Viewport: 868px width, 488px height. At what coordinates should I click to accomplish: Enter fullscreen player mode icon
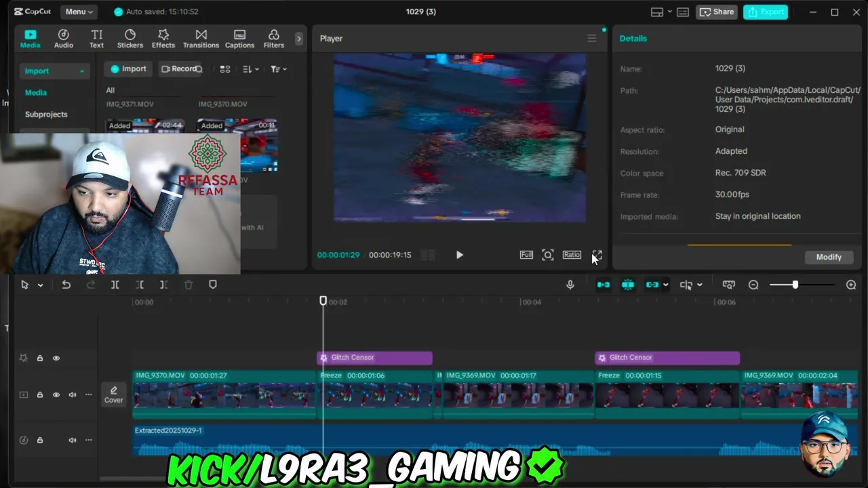pyautogui.click(x=597, y=255)
